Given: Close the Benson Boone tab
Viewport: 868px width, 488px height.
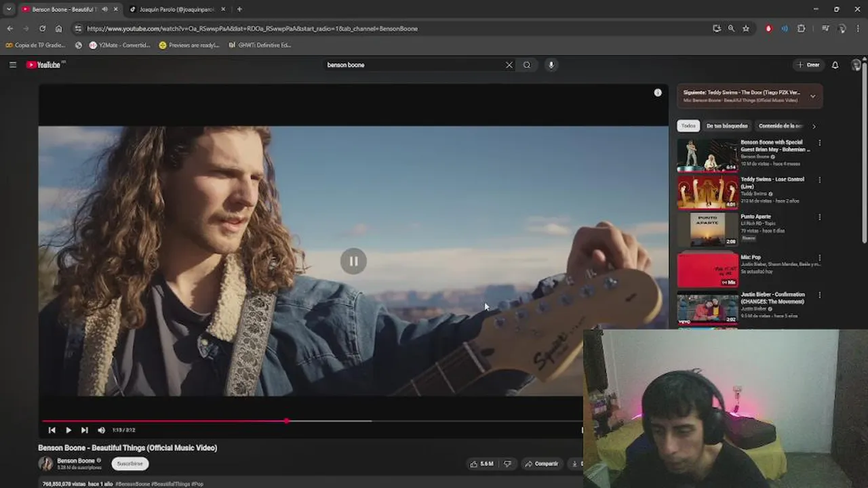Looking at the screenshot, I should pos(116,9).
